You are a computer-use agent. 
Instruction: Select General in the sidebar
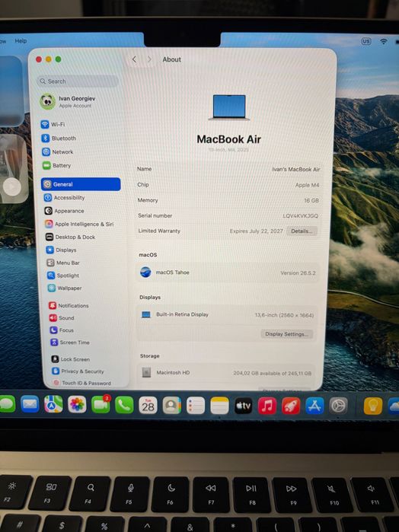(81, 184)
